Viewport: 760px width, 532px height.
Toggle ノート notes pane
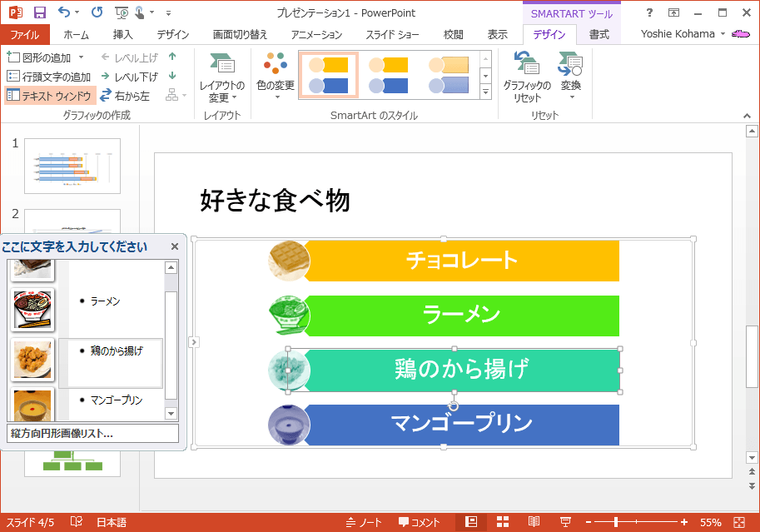click(x=364, y=522)
